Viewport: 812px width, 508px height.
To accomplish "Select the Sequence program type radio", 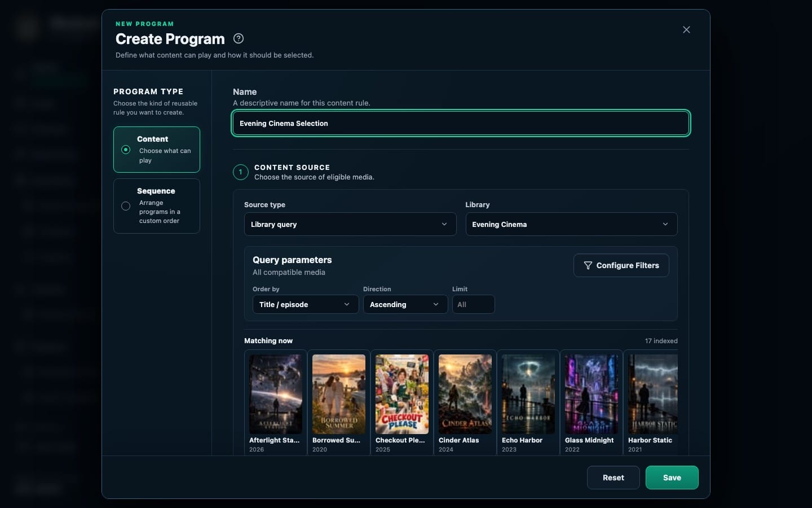I will [126, 206].
